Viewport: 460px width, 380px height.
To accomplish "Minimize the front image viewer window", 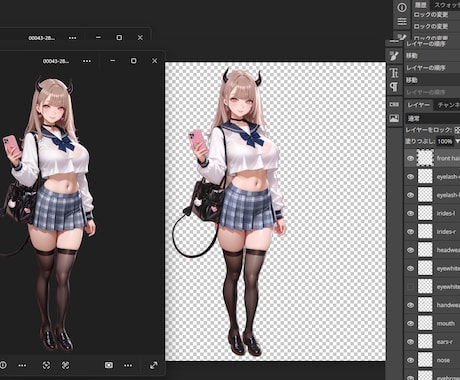I will (113, 61).
